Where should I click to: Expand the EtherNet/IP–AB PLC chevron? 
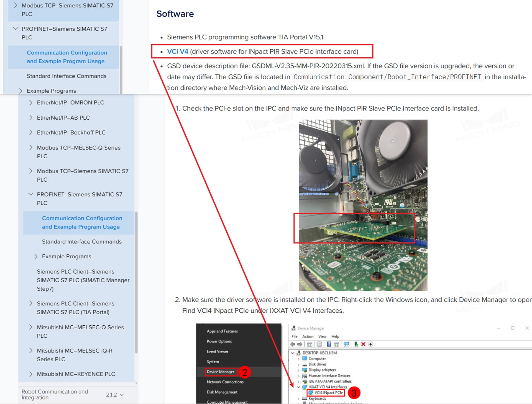[x=30, y=117]
